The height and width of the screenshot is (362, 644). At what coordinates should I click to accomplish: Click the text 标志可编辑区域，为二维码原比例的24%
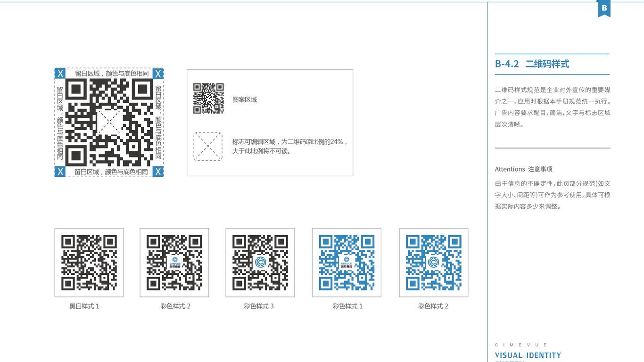pyautogui.click(x=289, y=142)
